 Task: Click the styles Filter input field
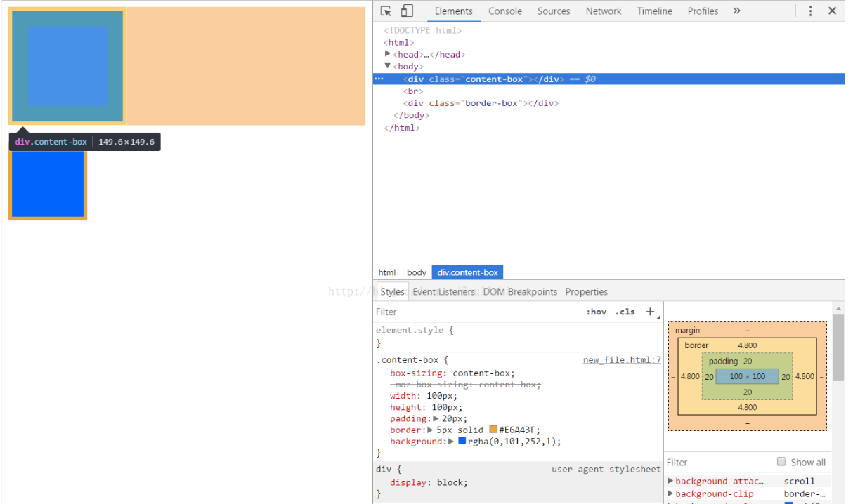tap(422, 311)
